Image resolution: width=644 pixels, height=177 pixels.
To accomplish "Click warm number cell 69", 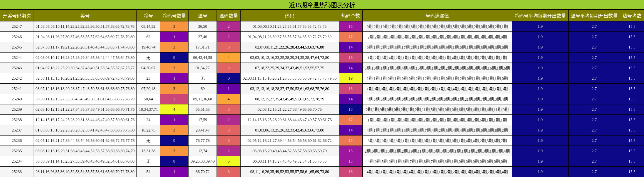I will click(x=203, y=89).
